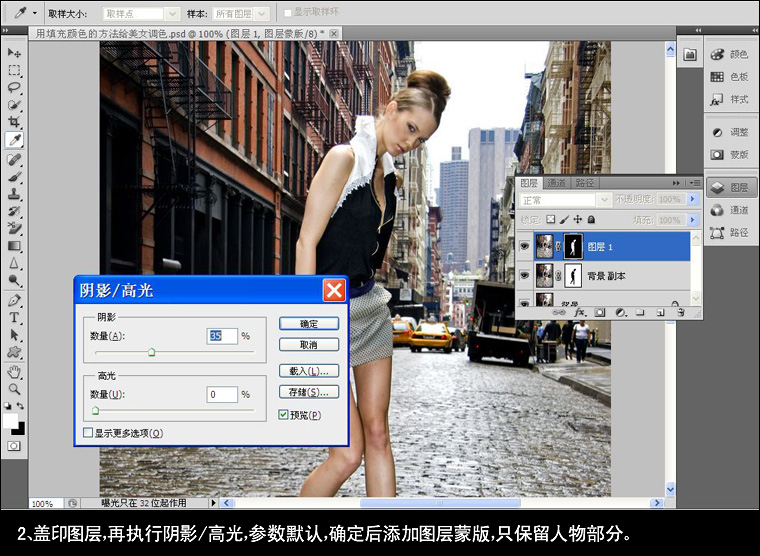This screenshot has width=760, height=556.
Task: Select the Blur/Sharpen tool
Action: point(14,263)
